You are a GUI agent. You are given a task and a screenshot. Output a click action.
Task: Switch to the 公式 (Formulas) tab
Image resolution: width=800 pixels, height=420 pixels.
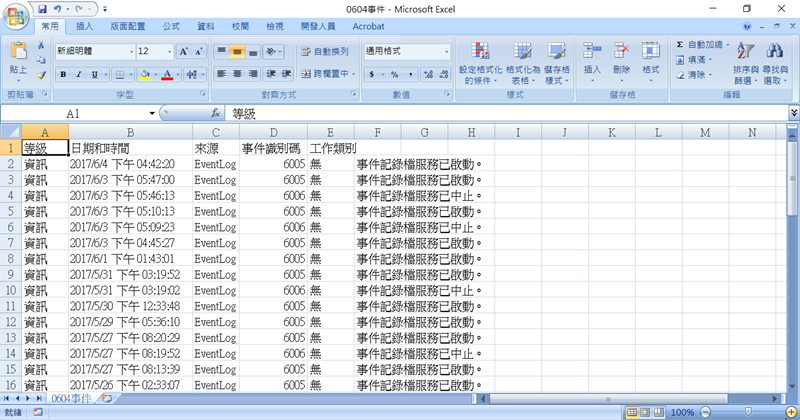(171, 26)
